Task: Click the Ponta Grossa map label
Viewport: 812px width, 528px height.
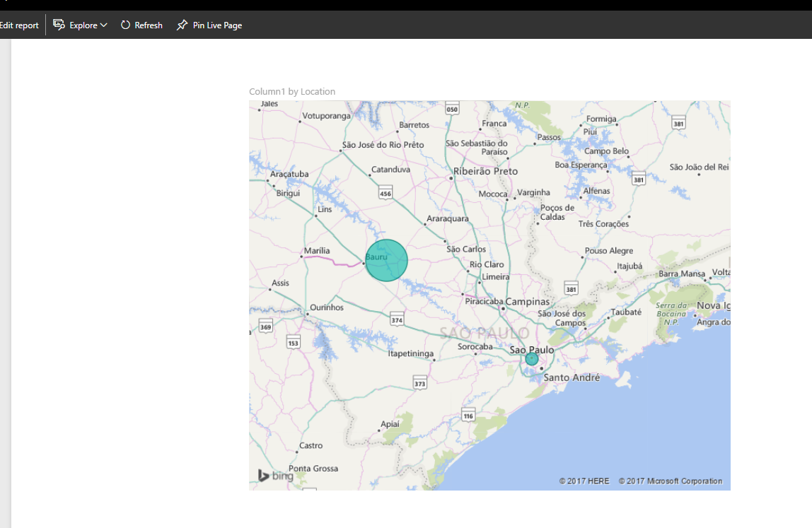Action: pyautogui.click(x=313, y=469)
